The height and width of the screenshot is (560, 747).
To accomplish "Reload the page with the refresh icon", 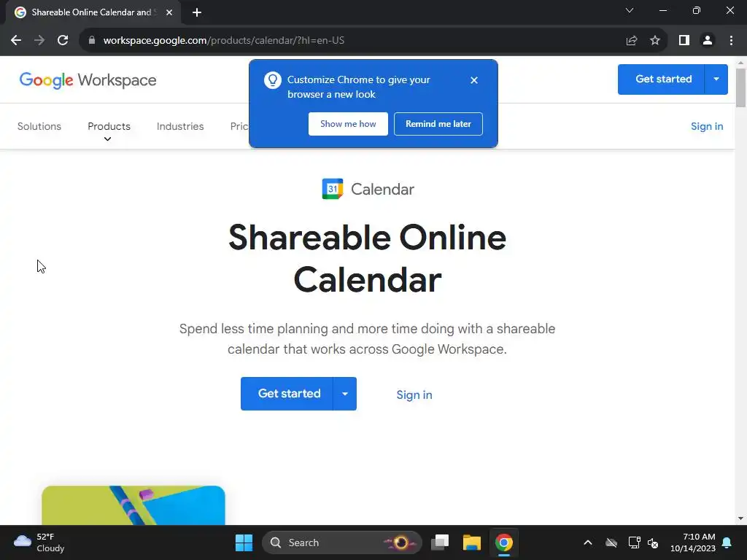I will [x=63, y=41].
